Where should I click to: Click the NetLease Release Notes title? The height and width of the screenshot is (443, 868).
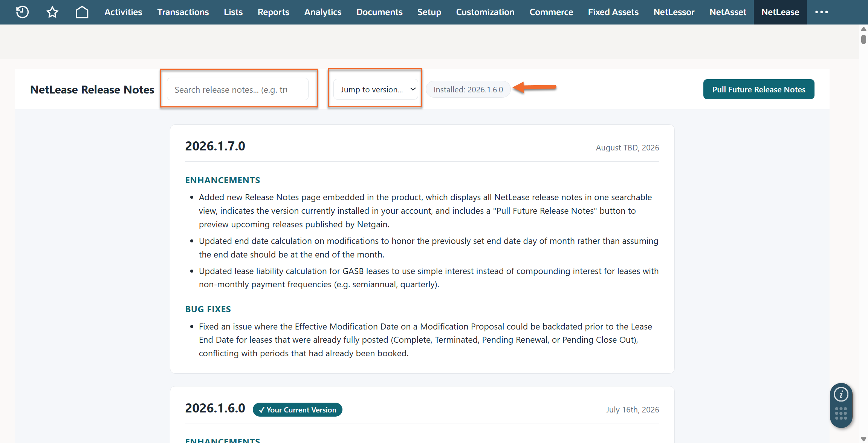click(x=92, y=90)
